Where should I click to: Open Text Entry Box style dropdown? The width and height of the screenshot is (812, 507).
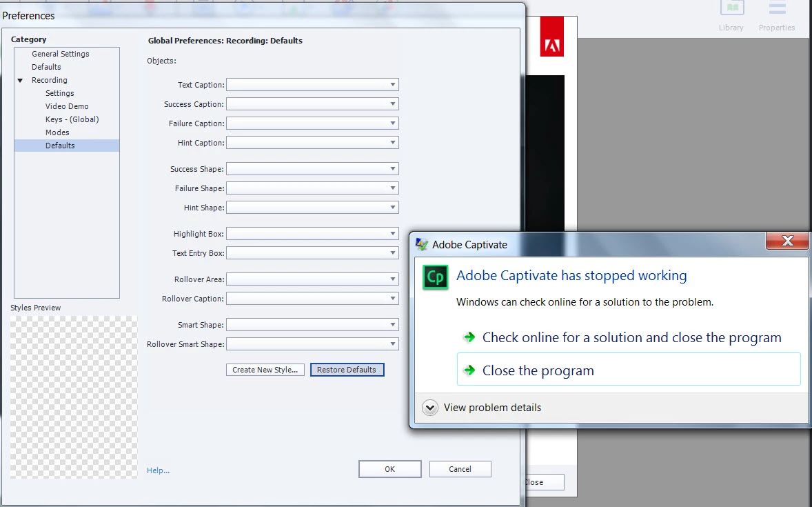tap(312, 253)
